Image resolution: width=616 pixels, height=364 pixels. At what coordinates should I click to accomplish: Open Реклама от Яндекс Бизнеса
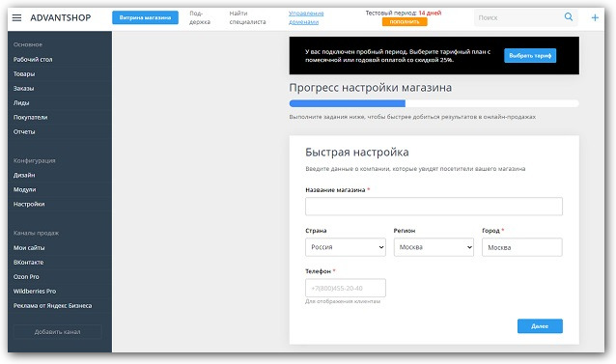(52, 306)
